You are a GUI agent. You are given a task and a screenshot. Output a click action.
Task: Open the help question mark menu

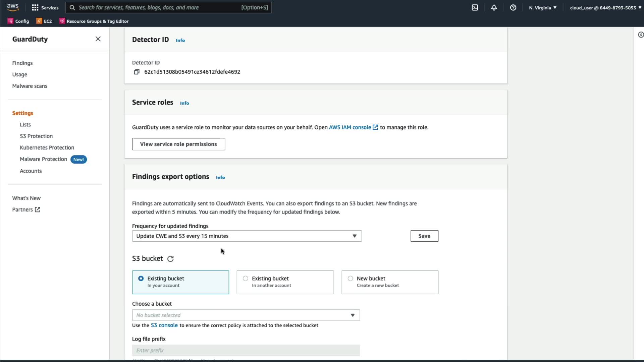(513, 7)
